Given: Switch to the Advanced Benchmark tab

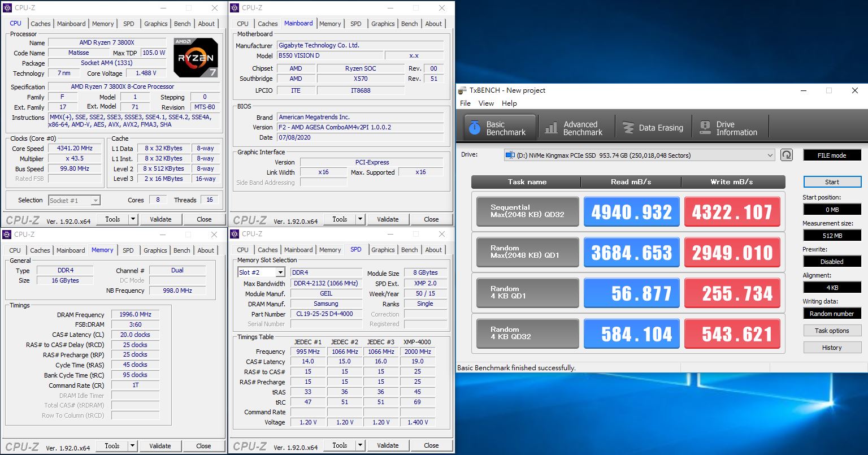Looking at the screenshot, I should pyautogui.click(x=575, y=128).
